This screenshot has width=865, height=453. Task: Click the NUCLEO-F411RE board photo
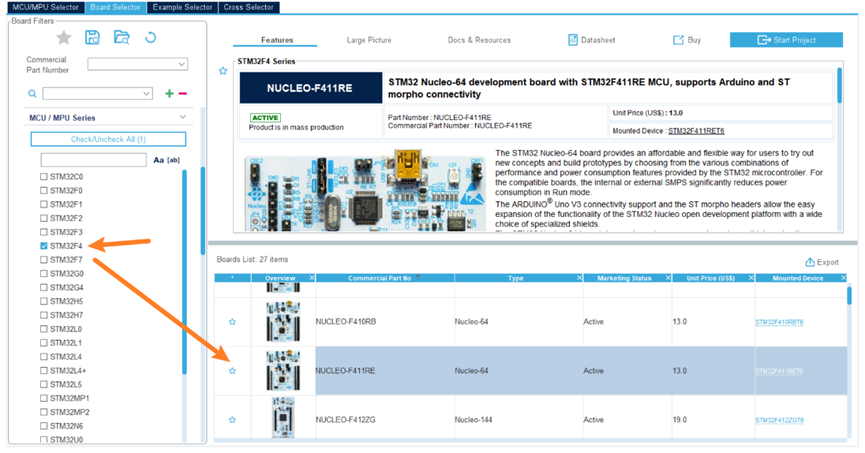(365, 190)
